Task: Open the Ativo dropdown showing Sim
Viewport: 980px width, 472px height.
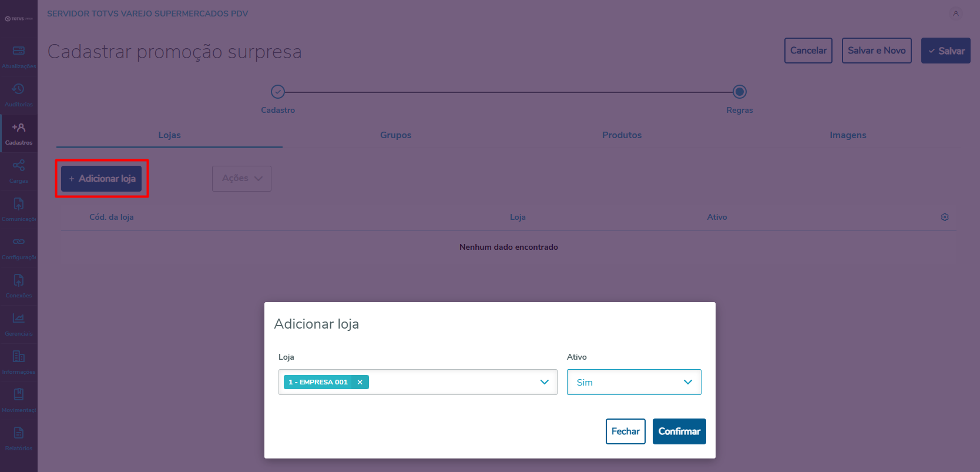Action: coord(634,382)
